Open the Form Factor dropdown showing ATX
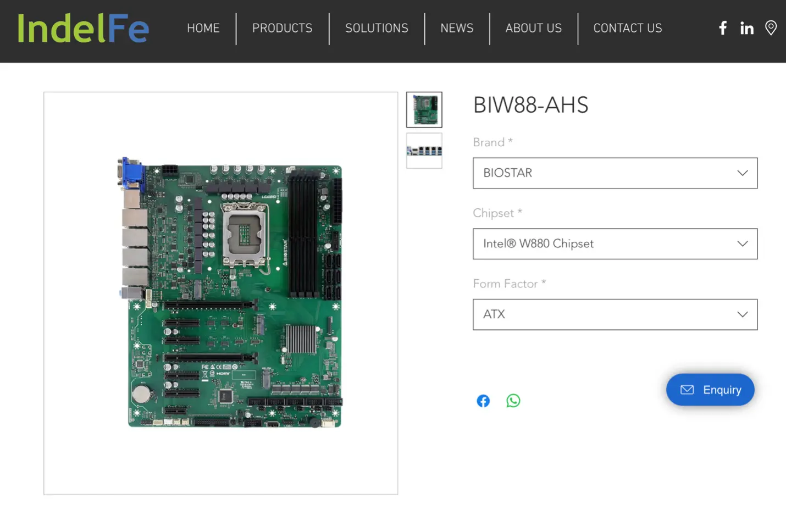The width and height of the screenshot is (786, 532). (x=615, y=314)
